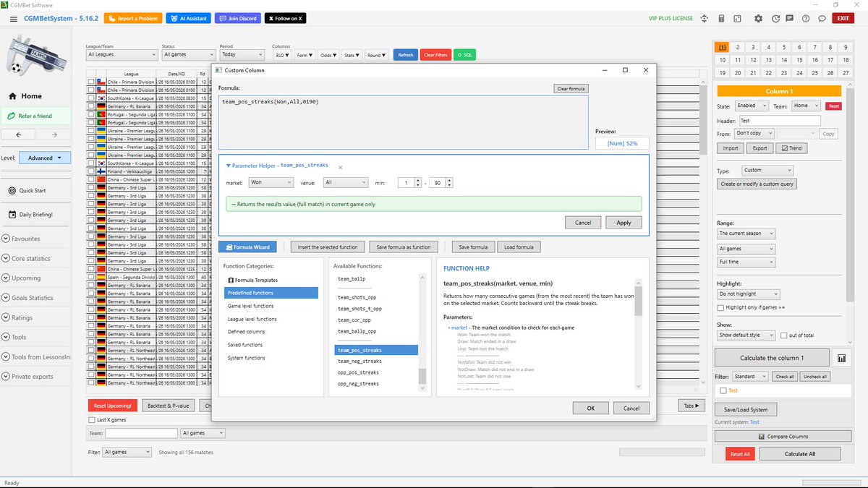
Task: Click the Save formula button
Action: point(473,247)
